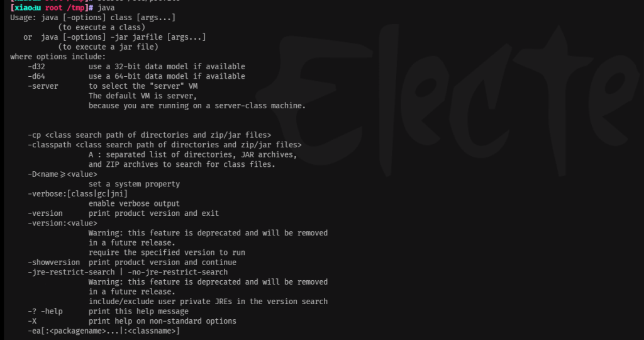Click the '-classpath' option text
Viewport: 644px width, 340px height.
pyautogui.click(x=50, y=145)
